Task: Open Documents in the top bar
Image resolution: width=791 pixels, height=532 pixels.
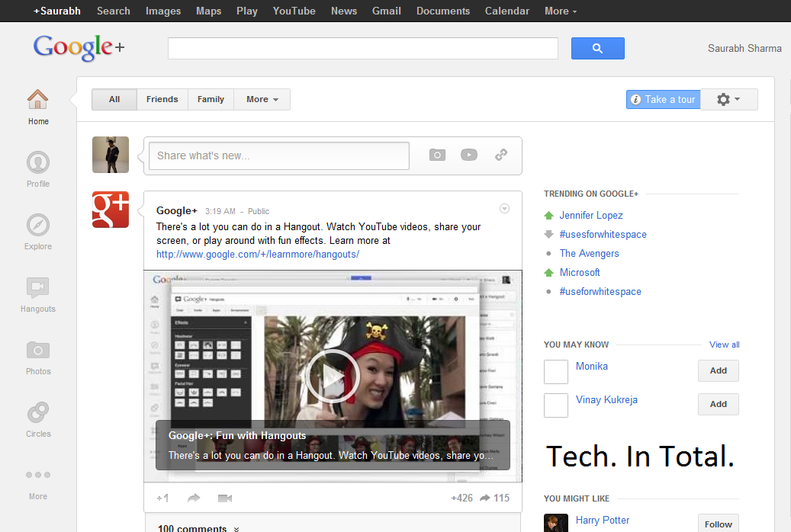Action: (443, 11)
